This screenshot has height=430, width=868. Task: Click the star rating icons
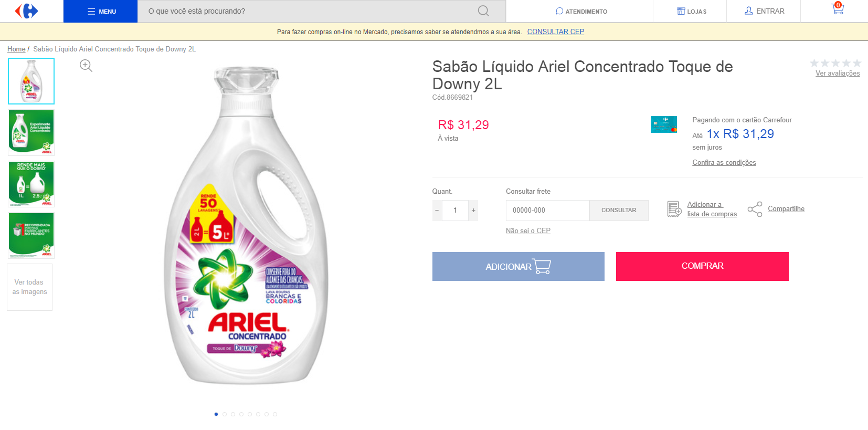click(x=835, y=64)
